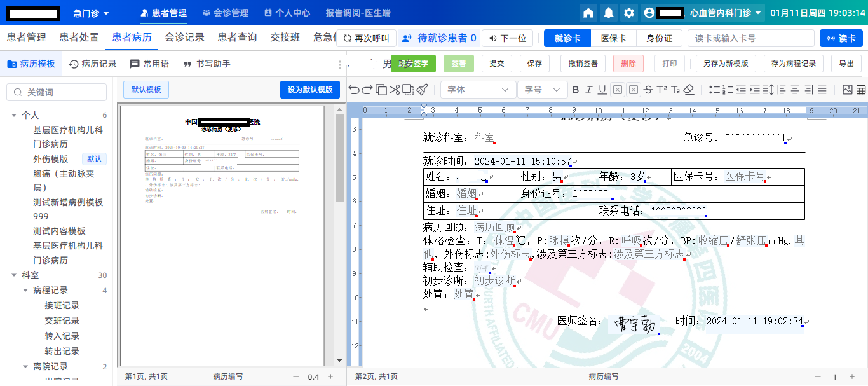Align text right
Viewport: 868px width, 386px height.
click(808, 90)
